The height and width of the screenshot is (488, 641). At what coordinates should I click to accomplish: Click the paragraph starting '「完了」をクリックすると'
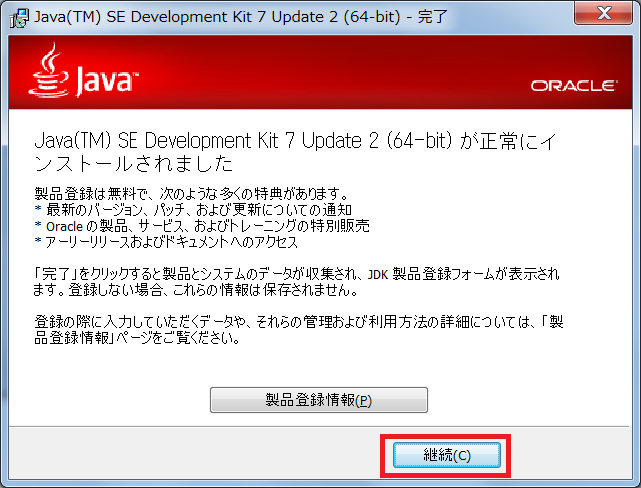click(296, 282)
